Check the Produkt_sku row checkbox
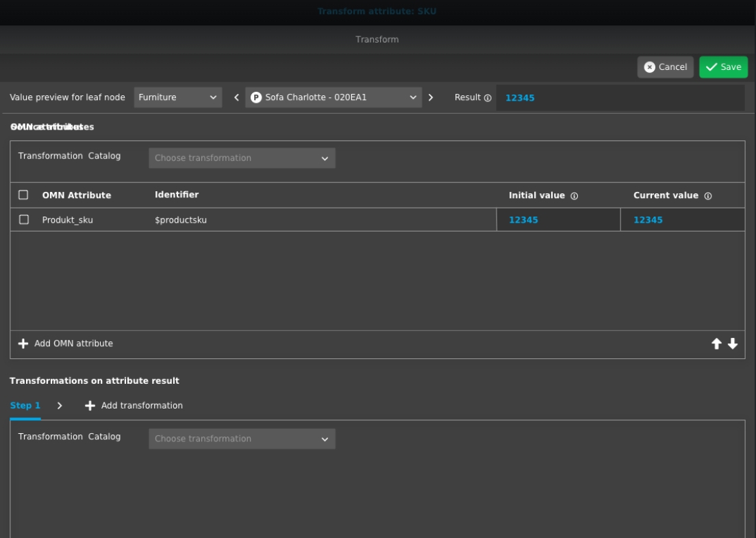 click(23, 219)
